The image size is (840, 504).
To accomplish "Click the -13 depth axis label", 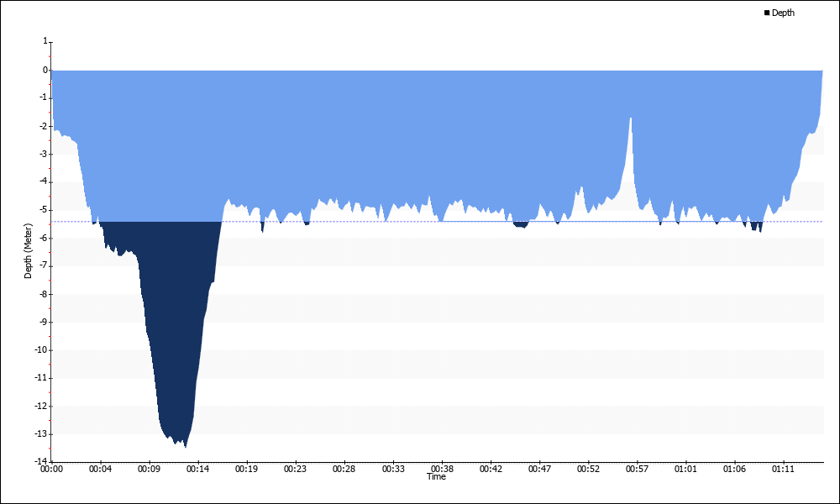I will [x=42, y=433].
